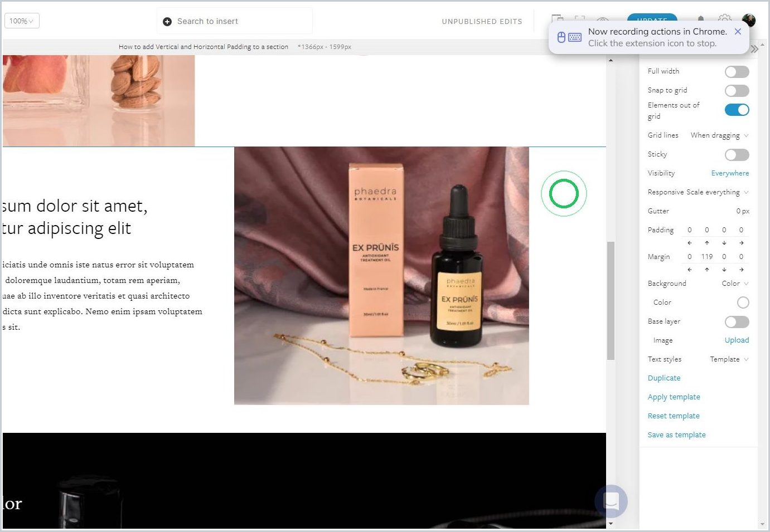Open the user profile avatar menu
770x532 pixels.
click(749, 20)
